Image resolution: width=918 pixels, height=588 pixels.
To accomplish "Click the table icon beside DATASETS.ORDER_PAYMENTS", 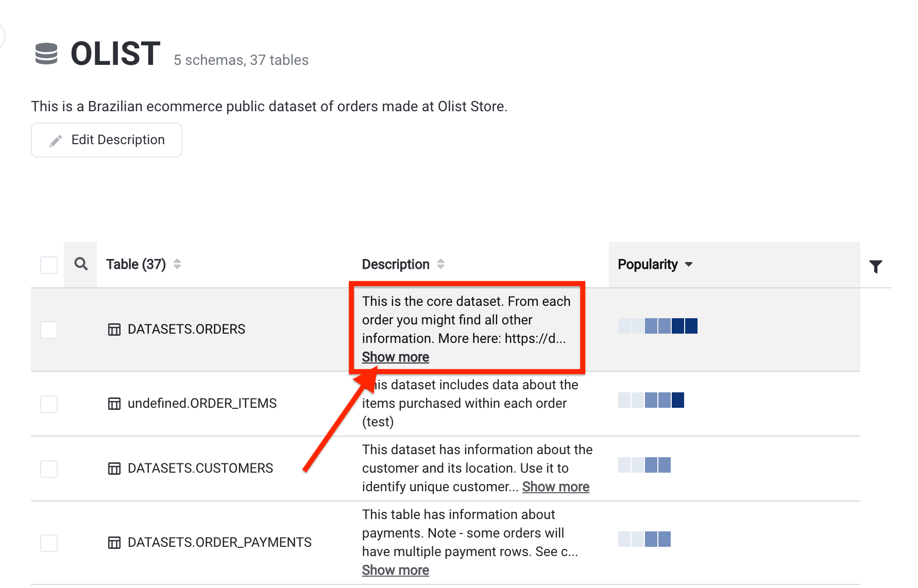I will [x=114, y=543].
